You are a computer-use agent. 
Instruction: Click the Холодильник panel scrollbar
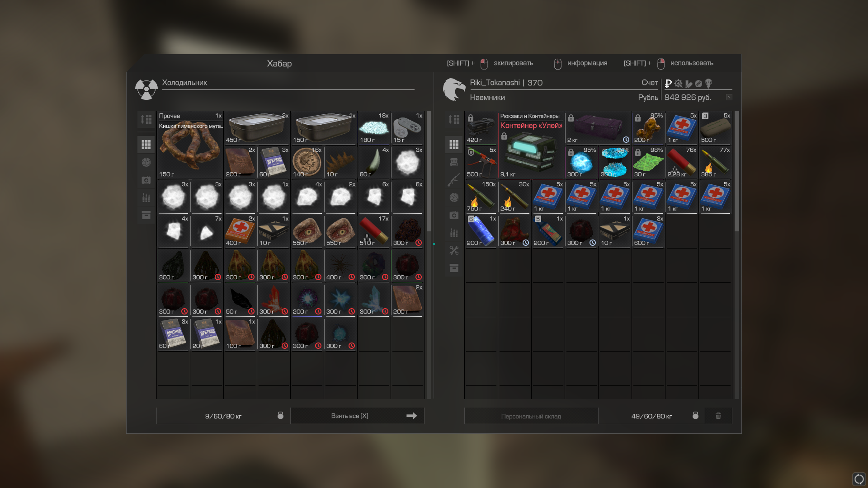pos(429,172)
